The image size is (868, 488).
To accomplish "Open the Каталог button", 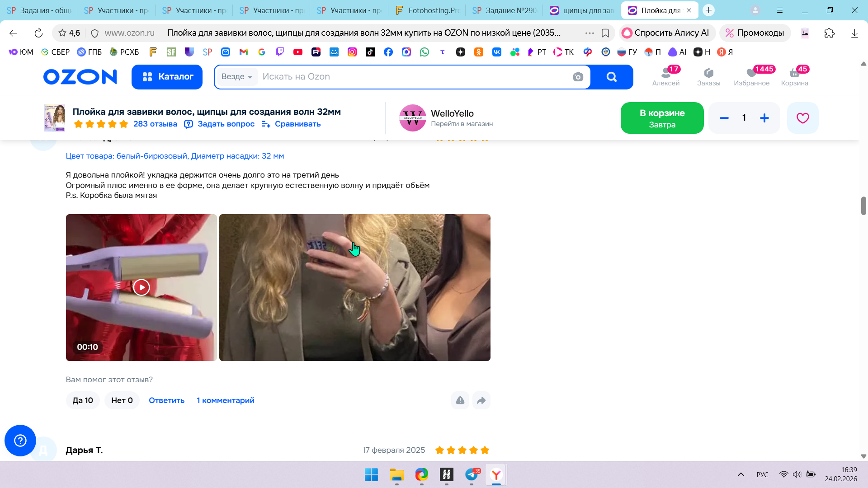I will coord(167,77).
